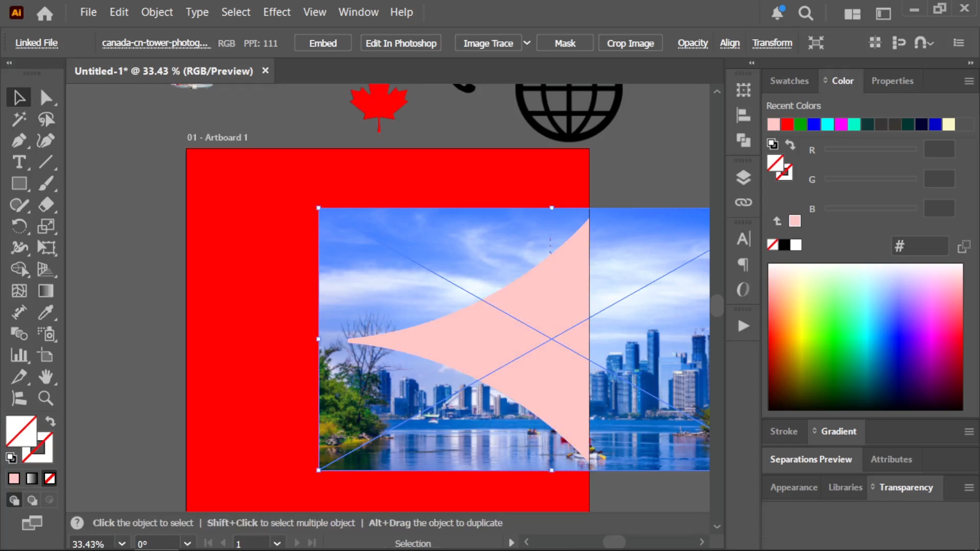Click the R channel slider
This screenshot has width=980, height=551.
point(871,149)
